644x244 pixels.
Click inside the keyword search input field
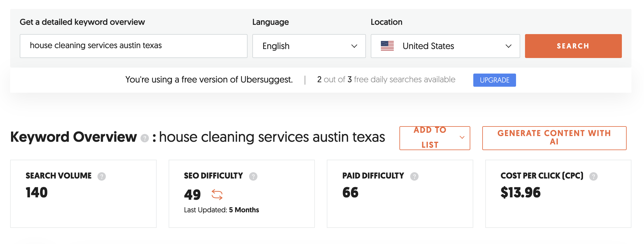coord(133,46)
